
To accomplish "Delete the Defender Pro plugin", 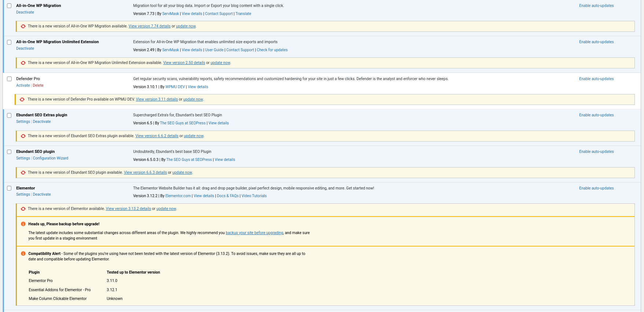I will point(38,85).
